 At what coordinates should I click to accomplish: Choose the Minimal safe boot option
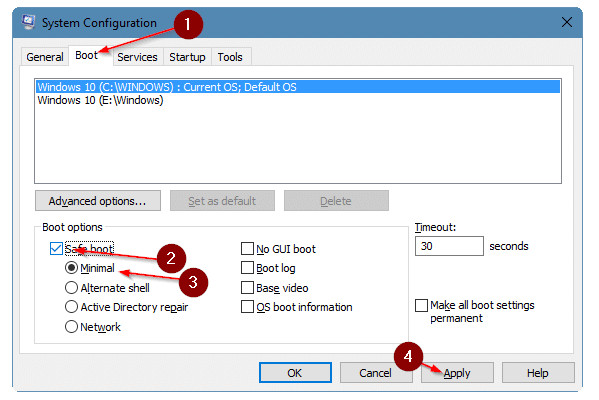pyautogui.click(x=71, y=268)
